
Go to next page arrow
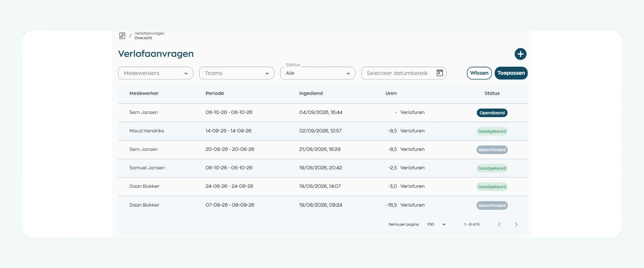pyautogui.click(x=516, y=224)
